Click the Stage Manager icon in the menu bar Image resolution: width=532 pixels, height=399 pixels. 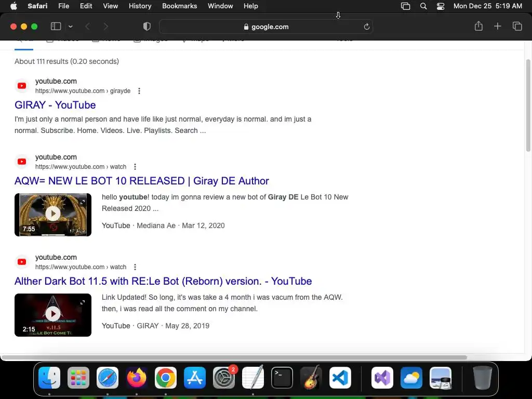click(x=405, y=6)
